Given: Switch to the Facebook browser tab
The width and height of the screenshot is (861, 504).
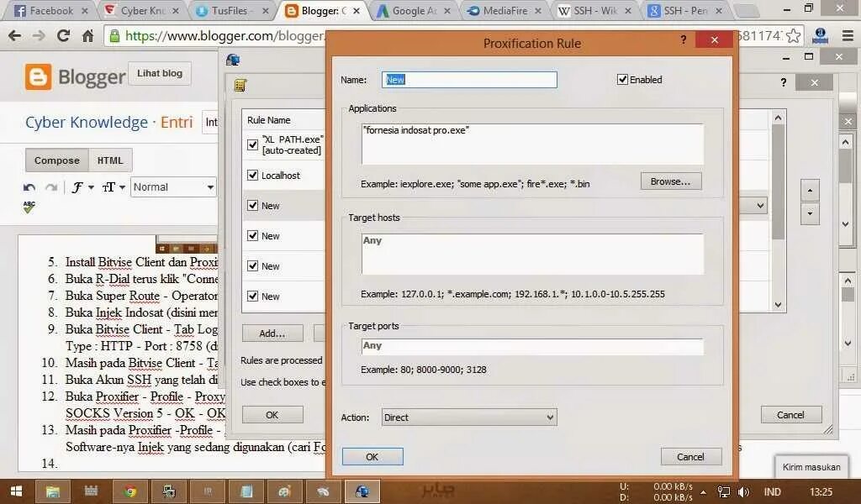Looking at the screenshot, I should point(50,10).
